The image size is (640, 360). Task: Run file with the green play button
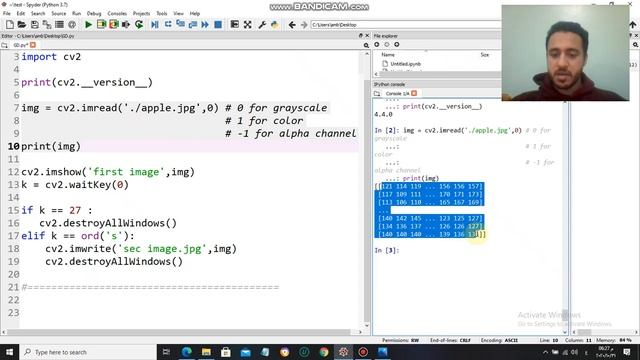coord(88,25)
